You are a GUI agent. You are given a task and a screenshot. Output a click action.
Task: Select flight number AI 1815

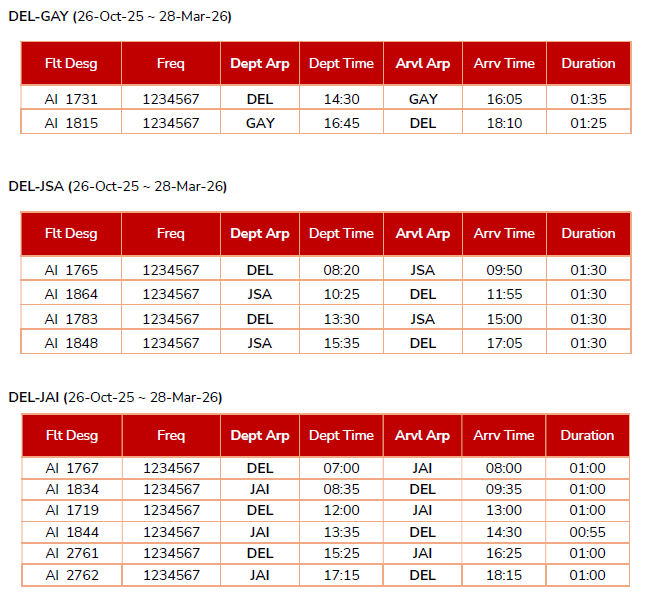[71, 123]
